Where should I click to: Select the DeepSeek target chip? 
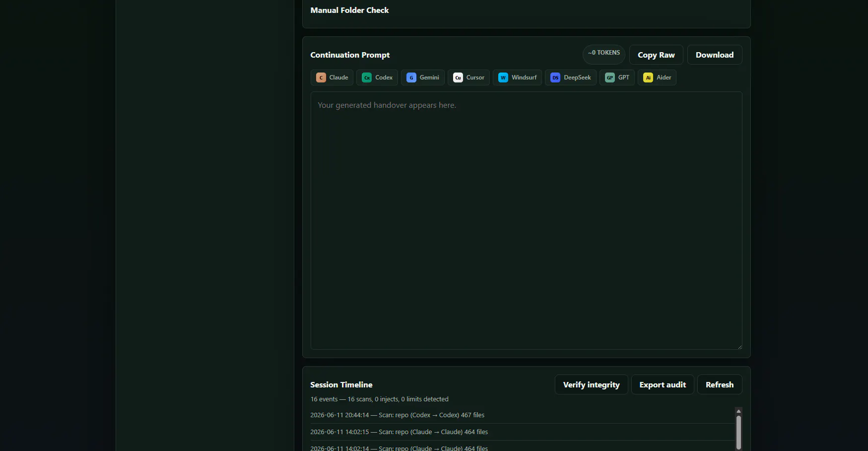pyautogui.click(x=571, y=77)
